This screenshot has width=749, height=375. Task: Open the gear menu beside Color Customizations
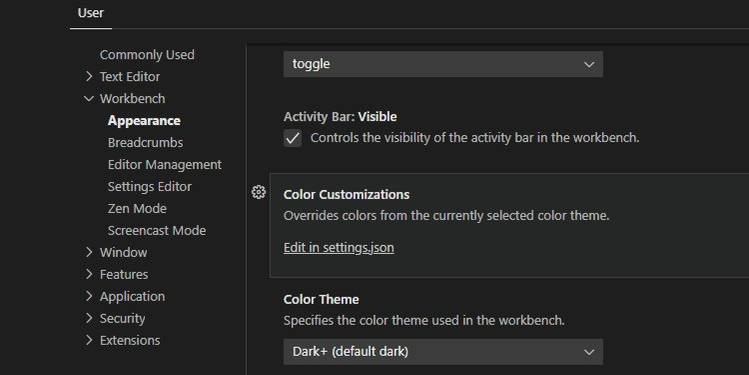point(258,192)
